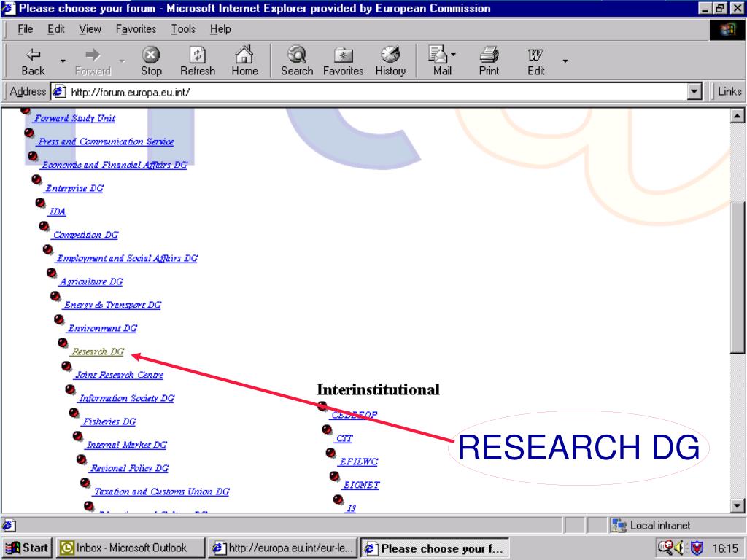Show the History pane icon
The image size is (747, 560).
pos(390,61)
